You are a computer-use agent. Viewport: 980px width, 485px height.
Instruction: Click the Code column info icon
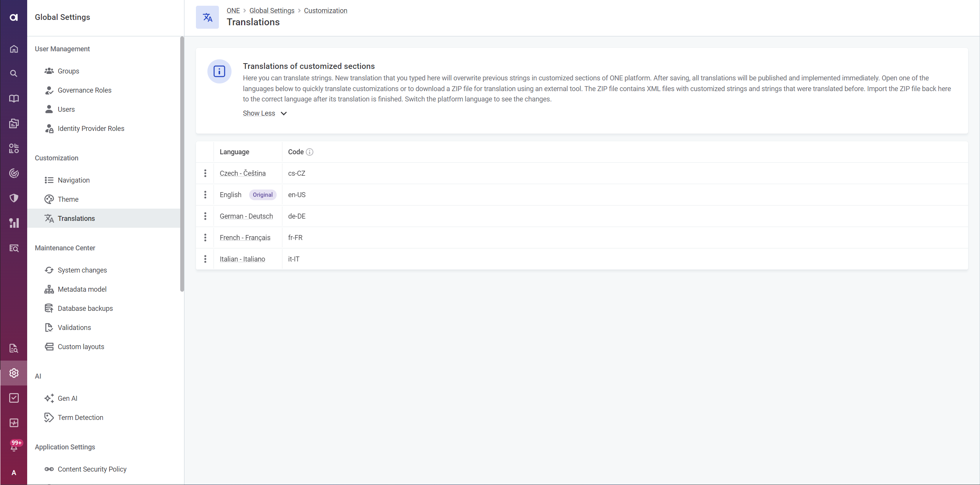[x=310, y=152]
